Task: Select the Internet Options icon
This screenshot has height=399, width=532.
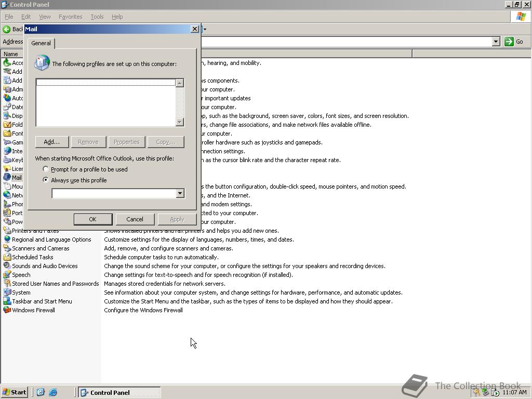Action: coord(7,151)
